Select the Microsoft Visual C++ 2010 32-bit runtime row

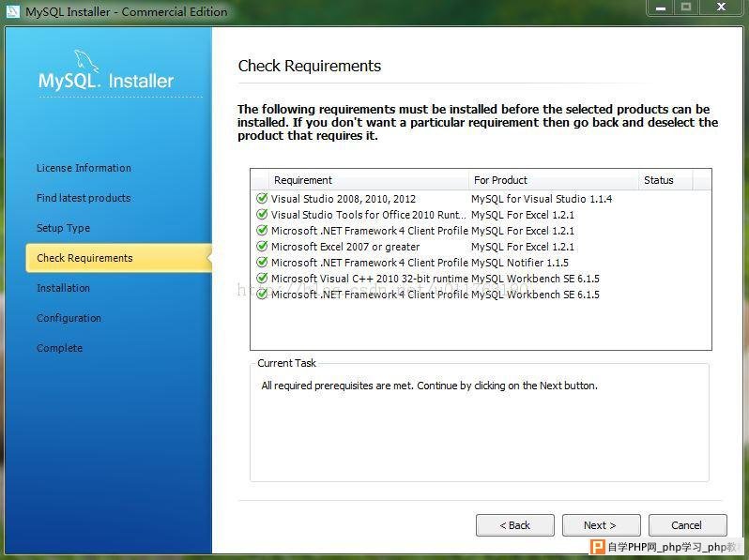tap(481, 279)
